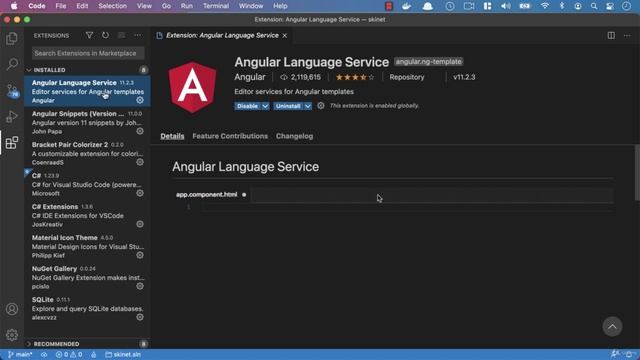640x360 pixels.
Task: Manage gear for NuGet Gallery row
Action: pos(140,286)
